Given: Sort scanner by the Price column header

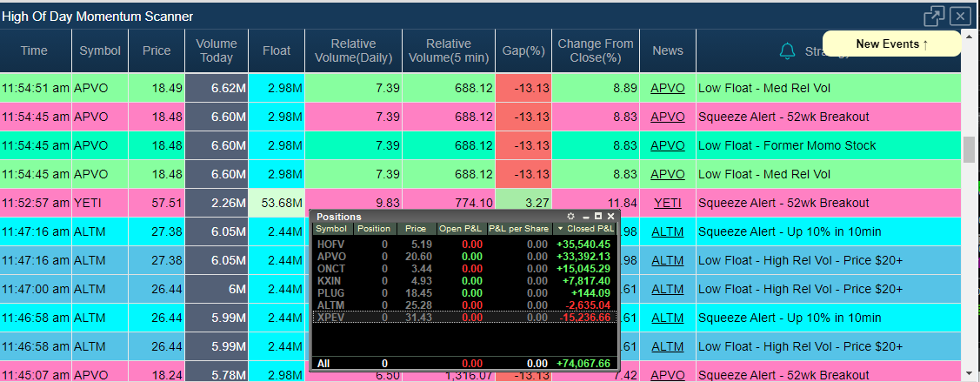Looking at the screenshot, I should (157, 50).
